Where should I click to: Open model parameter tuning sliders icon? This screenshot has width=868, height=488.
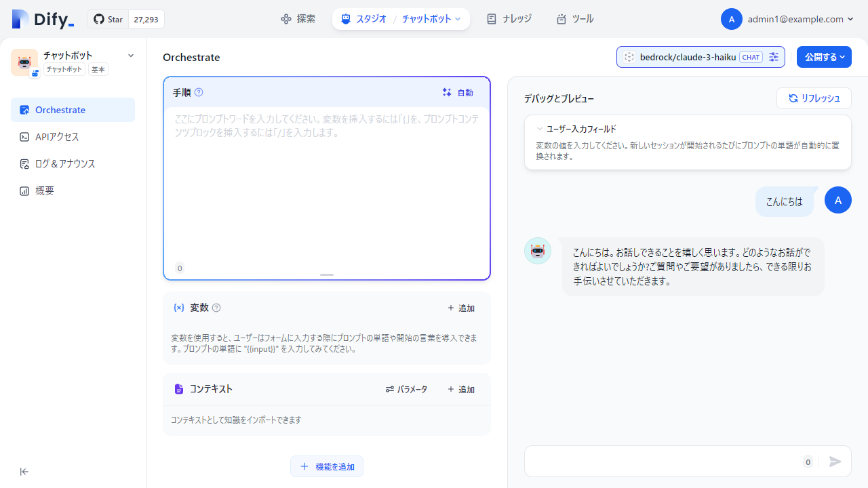pos(774,57)
